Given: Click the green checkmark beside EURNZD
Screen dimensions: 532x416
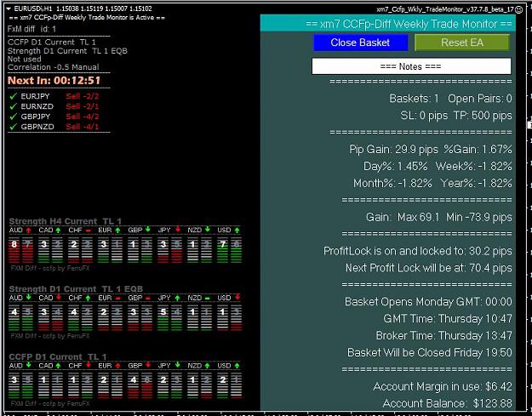Looking at the screenshot, I should pos(14,106).
